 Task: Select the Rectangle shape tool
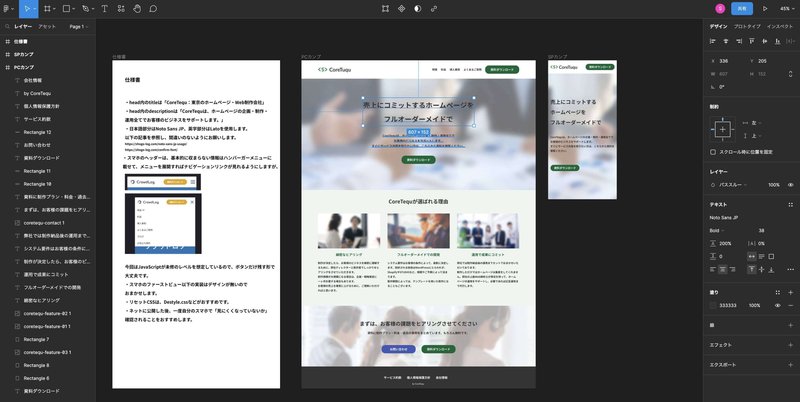click(66, 9)
